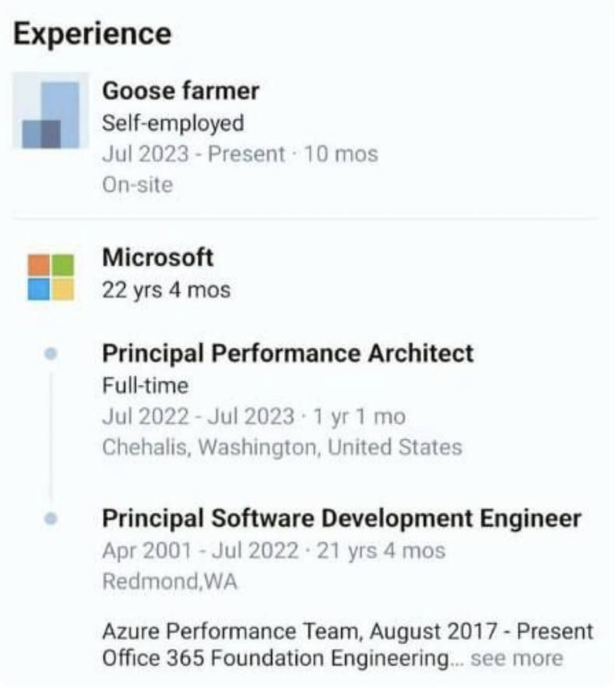Image resolution: width=615 pixels, height=700 pixels.
Task: Select the Principal Performance Architect title
Action: coord(287,353)
